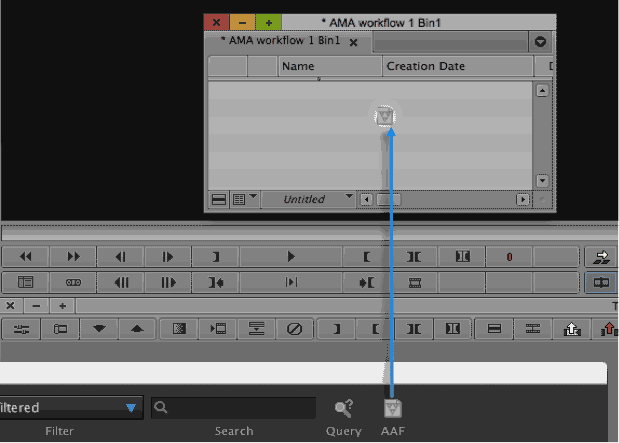The width and height of the screenshot is (619, 443).
Task: Click the red Extract arrow icon
Action: point(607,328)
